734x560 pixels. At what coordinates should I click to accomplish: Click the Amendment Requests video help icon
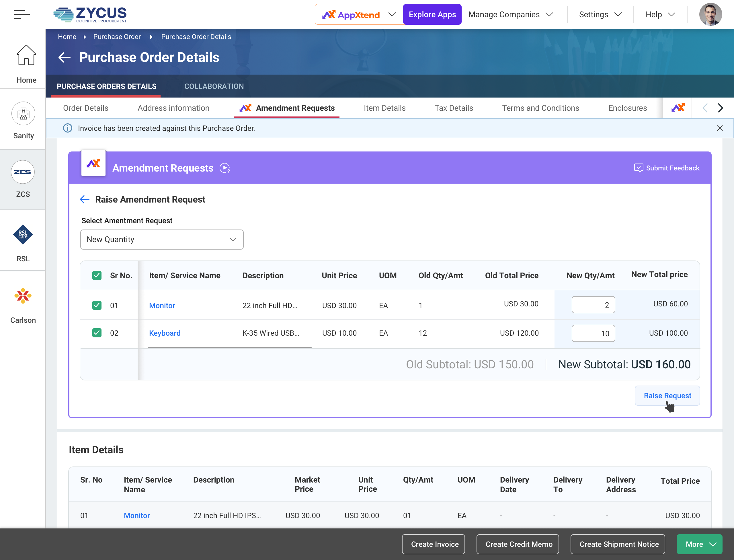[x=225, y=168]
